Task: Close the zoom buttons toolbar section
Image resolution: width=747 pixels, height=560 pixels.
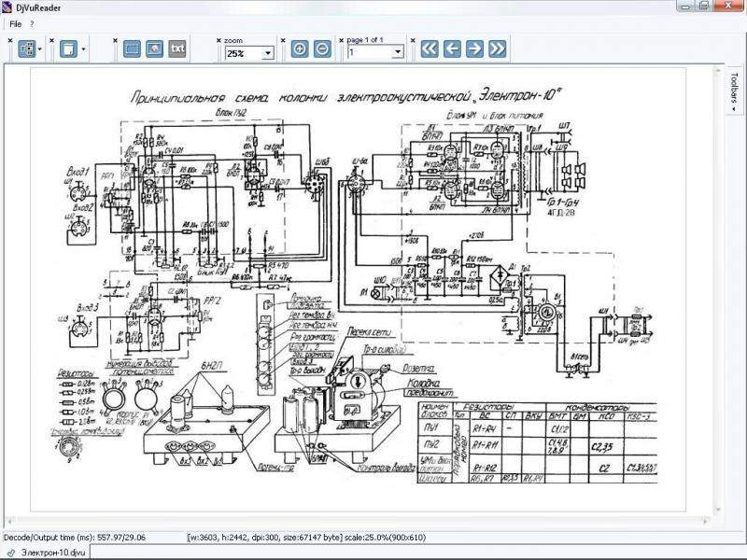Action: [x=283, y=41]
